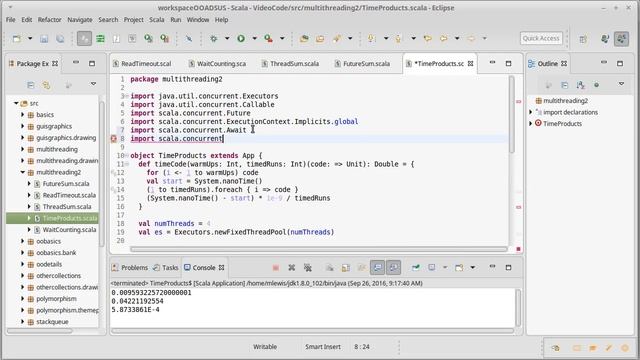This screenshot has width=640, height=360.
Task: Open the Debug configurations dropdown arrow
Action: (x=227, y=38)
